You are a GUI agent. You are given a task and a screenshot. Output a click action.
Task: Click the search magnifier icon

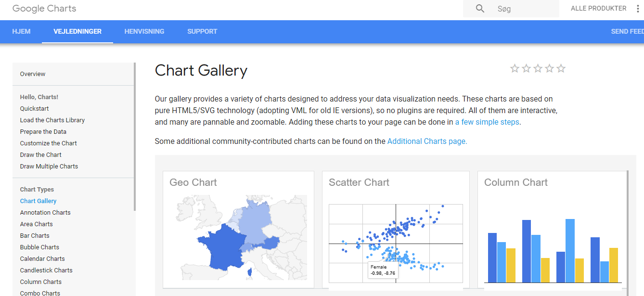tap(480, 9)
